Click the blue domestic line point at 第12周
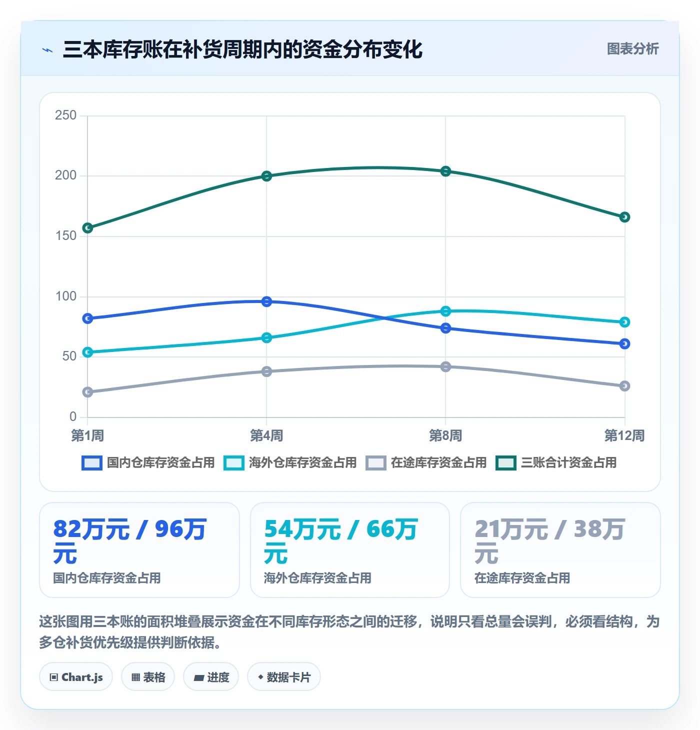Image resolution: width=700 pixels, height=730 pixels. pos(624,344)
